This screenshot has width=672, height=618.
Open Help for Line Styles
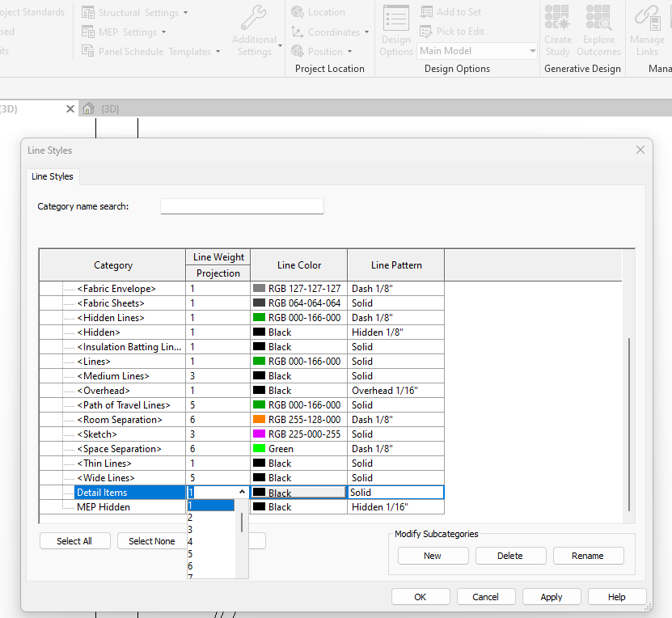tap(617, 597)
